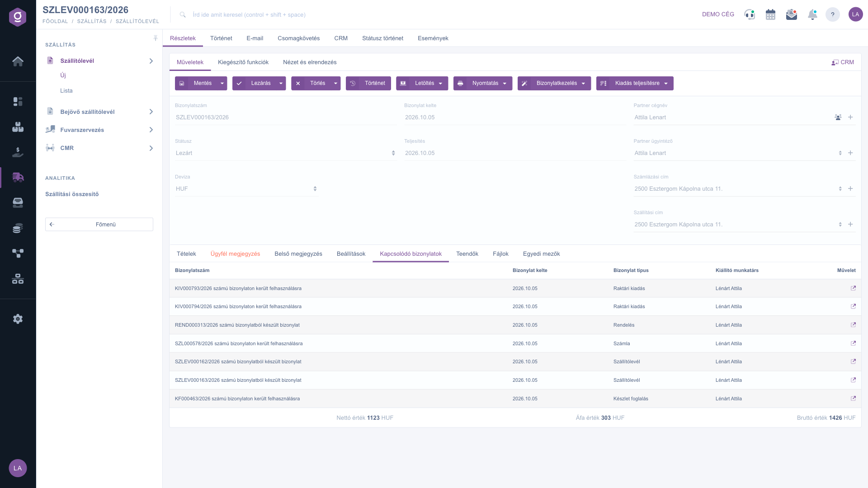
Task: Add new billing address with plus icon
Action: click(850, 189)
